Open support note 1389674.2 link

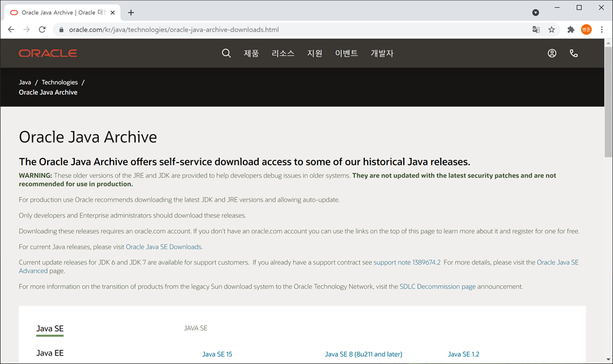pyautogui.click(x=407, y=263)
